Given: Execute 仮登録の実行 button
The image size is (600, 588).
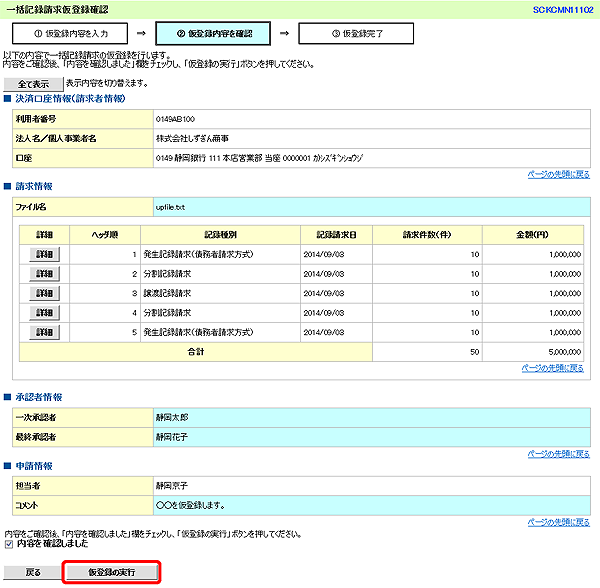Looking at the screenshot, I should (111, 572).
